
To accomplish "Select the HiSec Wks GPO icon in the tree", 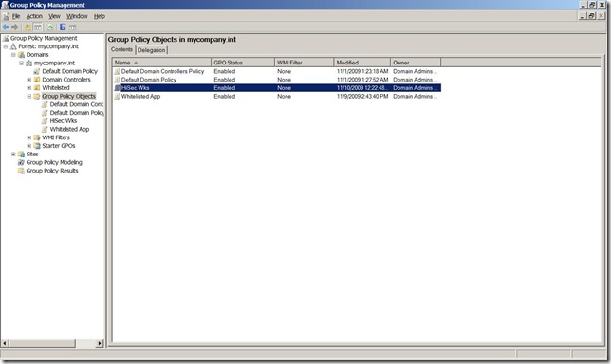I will (x=45, y=121).
